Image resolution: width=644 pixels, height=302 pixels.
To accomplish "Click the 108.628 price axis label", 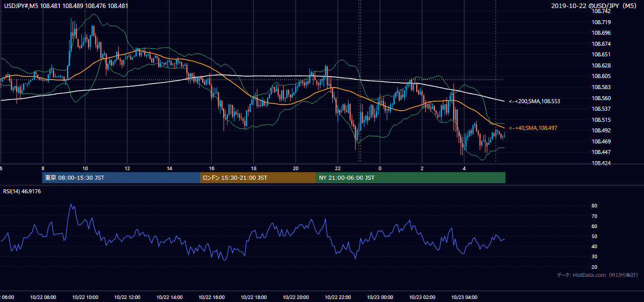I will (x=601, y=65).
